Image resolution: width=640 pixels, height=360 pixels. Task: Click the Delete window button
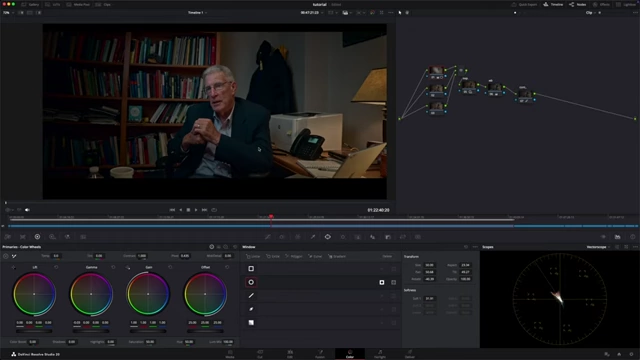(x=387, y=256)
